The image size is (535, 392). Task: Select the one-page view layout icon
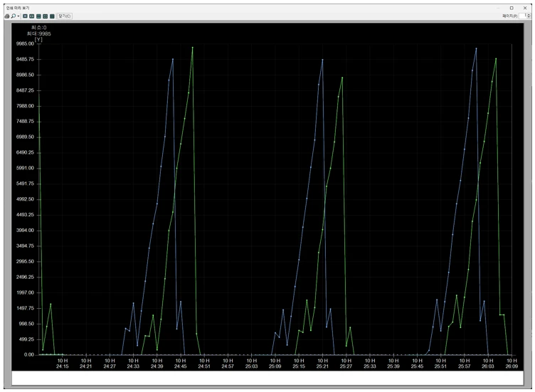pyautogui.click(x=25, y=16)
